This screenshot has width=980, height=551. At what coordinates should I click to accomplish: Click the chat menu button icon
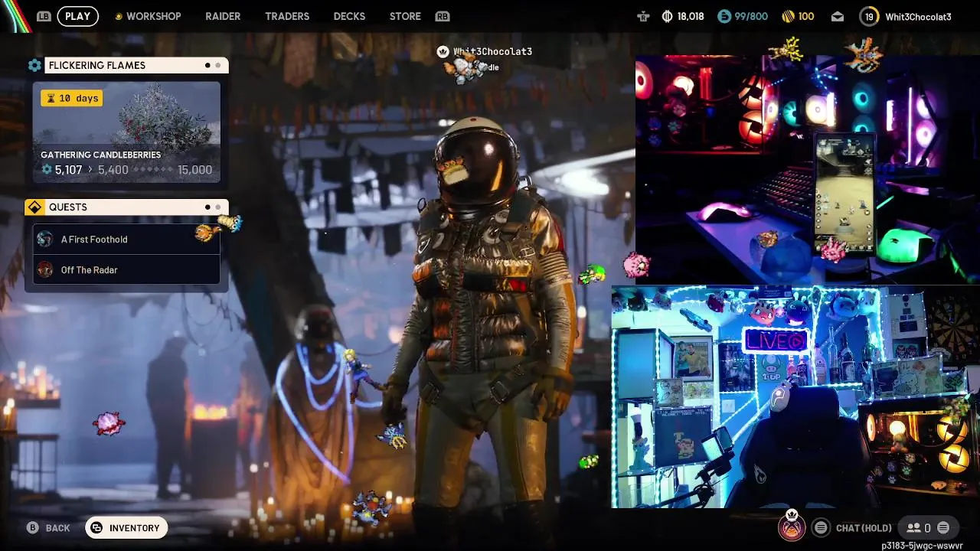click(x=821, y=527)
